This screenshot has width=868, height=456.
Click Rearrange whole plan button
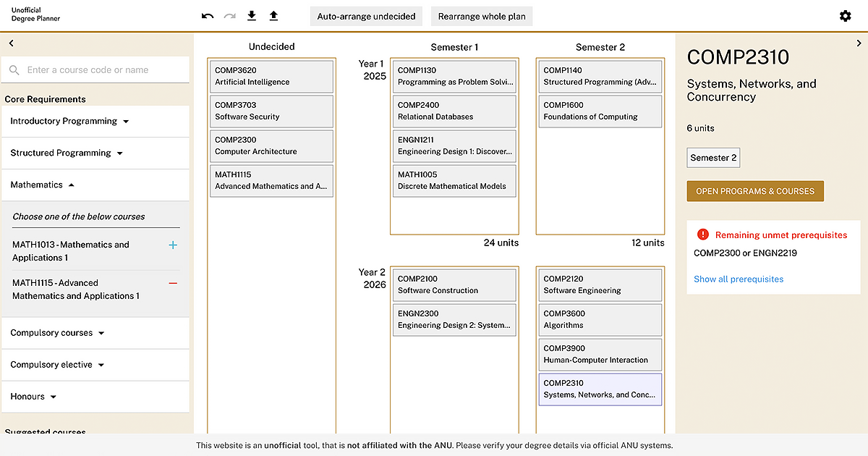(482, 17)
